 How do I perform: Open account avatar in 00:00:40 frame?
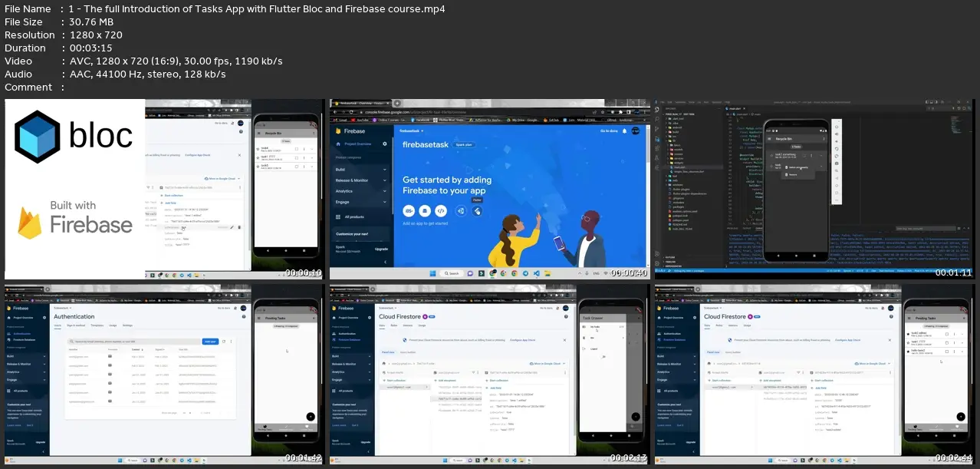pos(636,131)
